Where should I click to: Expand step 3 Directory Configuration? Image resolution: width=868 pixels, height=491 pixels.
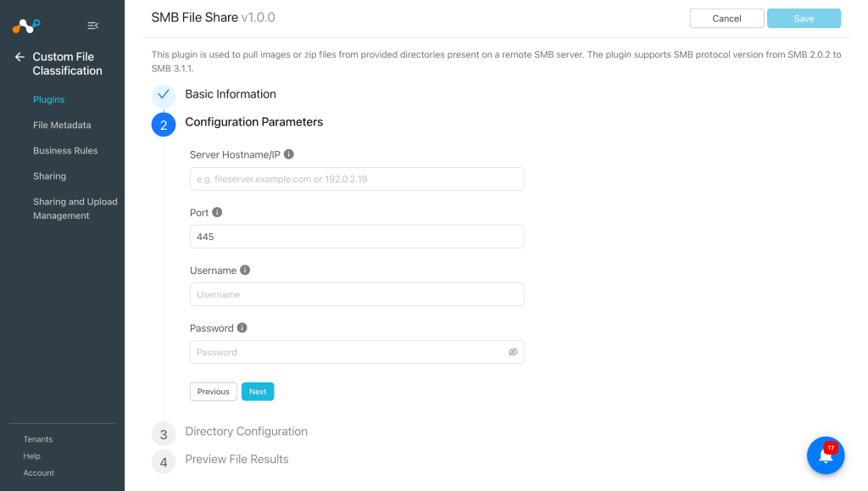point(246,432)
